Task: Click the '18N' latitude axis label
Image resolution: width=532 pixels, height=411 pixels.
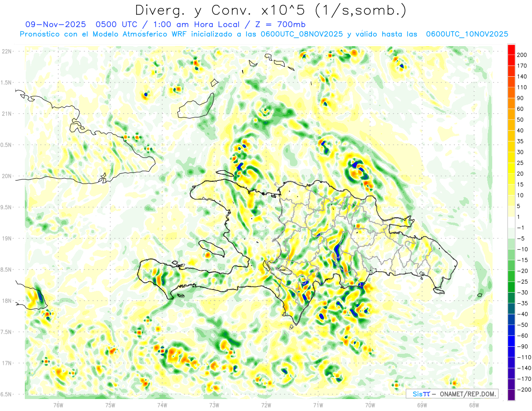Action: (x=7, y=301)
